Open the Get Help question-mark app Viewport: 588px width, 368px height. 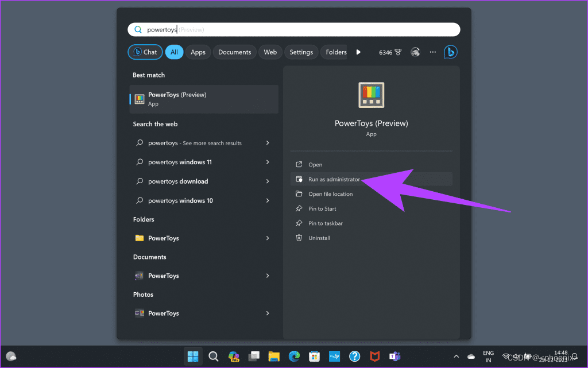click(354, 357)
